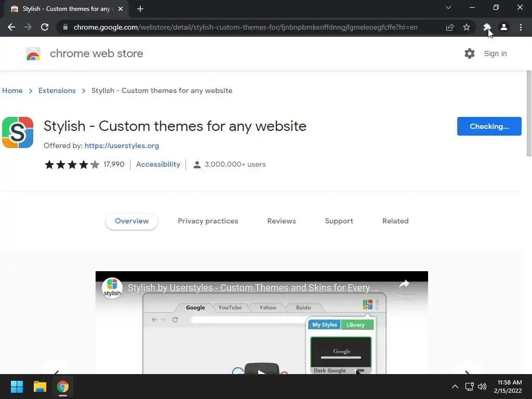Viewport: 532px width, 399px height.
Task: Click the Checking... button
Action: pos(489,126)
